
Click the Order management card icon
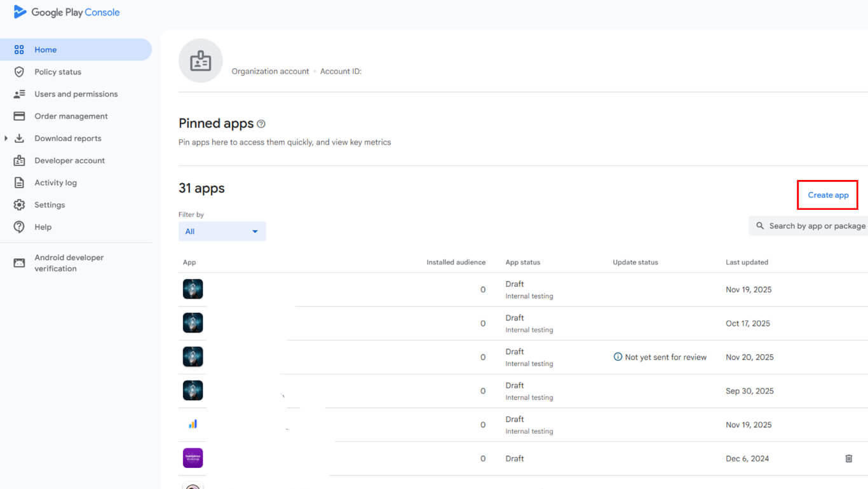coord(19,116)
